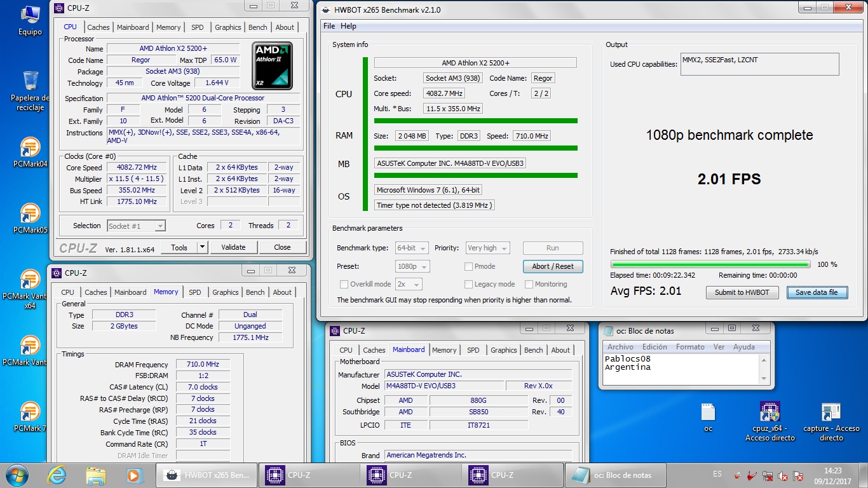The height and width of the screenshot is (488, 868).
Task: Launch PCMark05 desktop shortcut
Action: [x=30, y=219]
